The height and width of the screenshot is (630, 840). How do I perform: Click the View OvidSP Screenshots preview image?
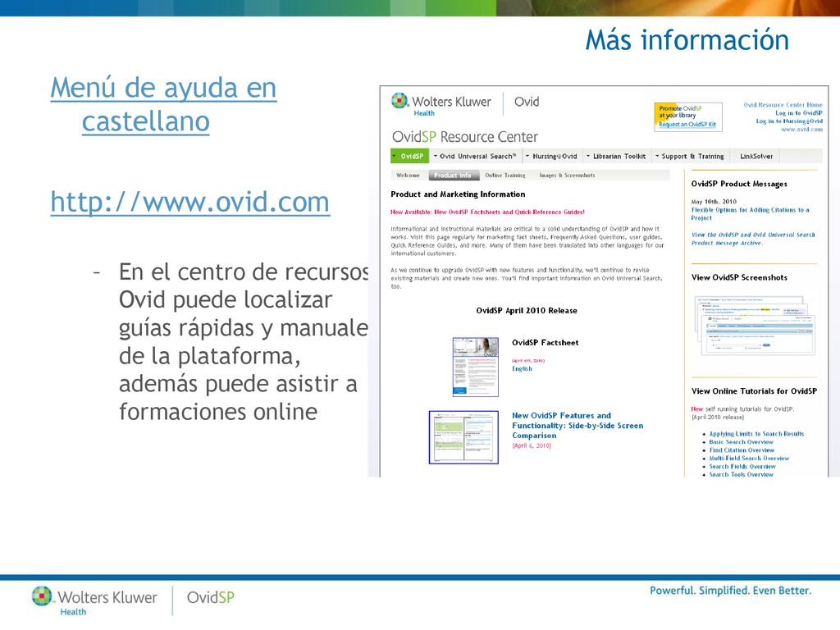pyautogui.click(x=755, y=325)
